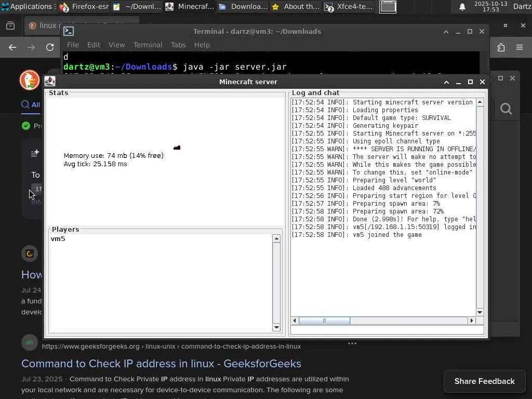The width and height of the screenshot is (532, 399).
Task: Select the All search filter in DuckDuckGo
Action: tap(31, 104)
